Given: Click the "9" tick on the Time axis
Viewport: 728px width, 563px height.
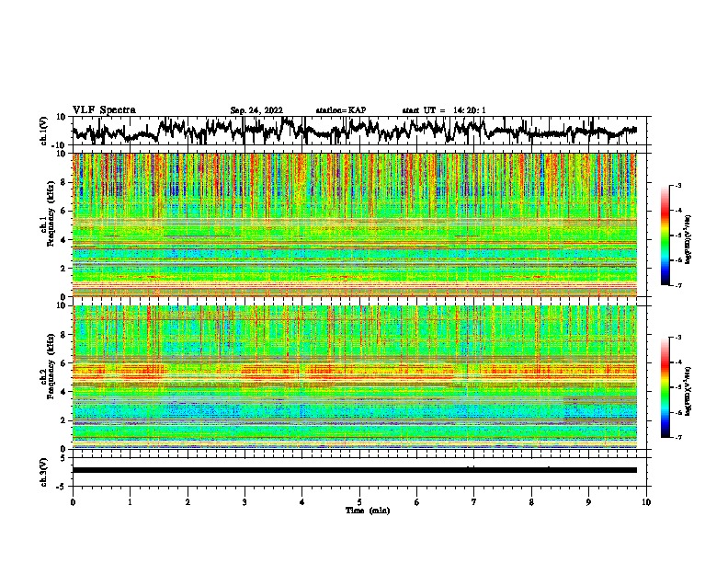Looking at the screenshot, I should [588, 502].
